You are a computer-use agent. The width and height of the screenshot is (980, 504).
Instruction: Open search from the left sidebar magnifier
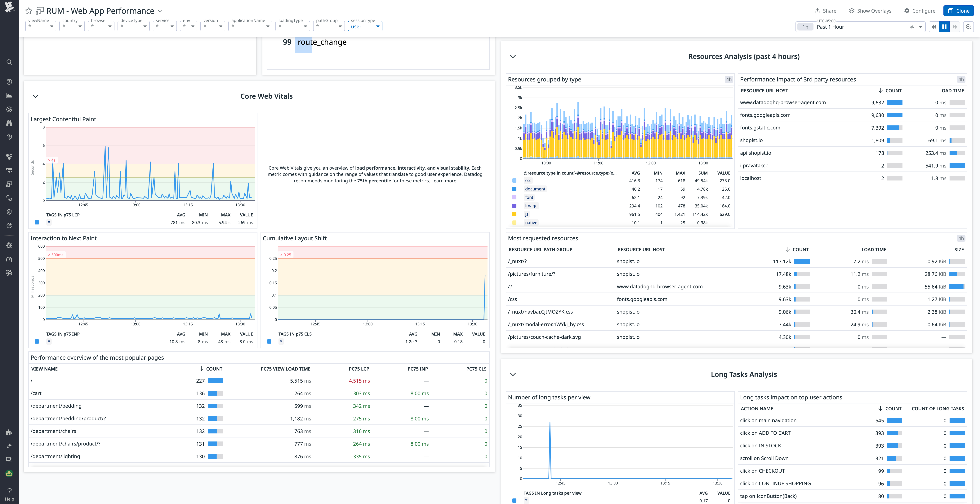coord(9,62)
